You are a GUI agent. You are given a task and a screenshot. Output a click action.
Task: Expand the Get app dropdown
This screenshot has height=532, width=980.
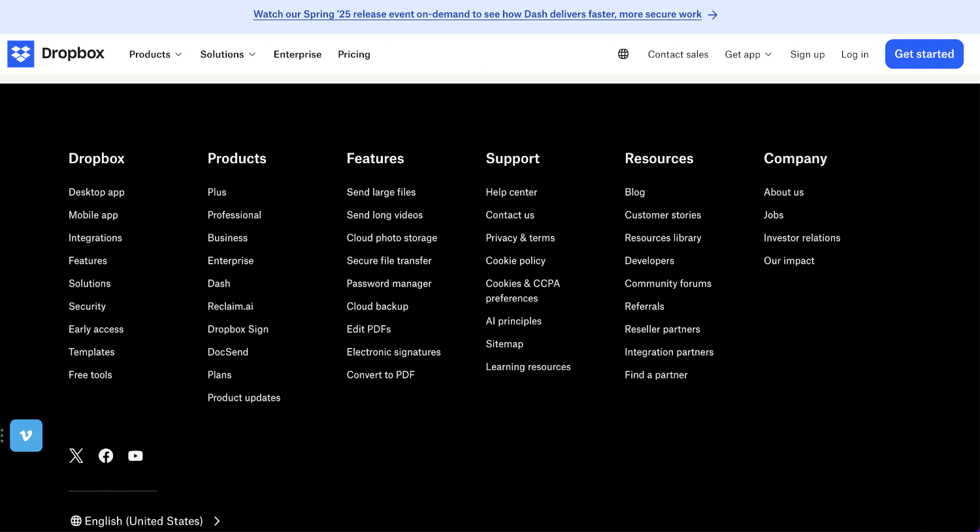coord(749,54)
